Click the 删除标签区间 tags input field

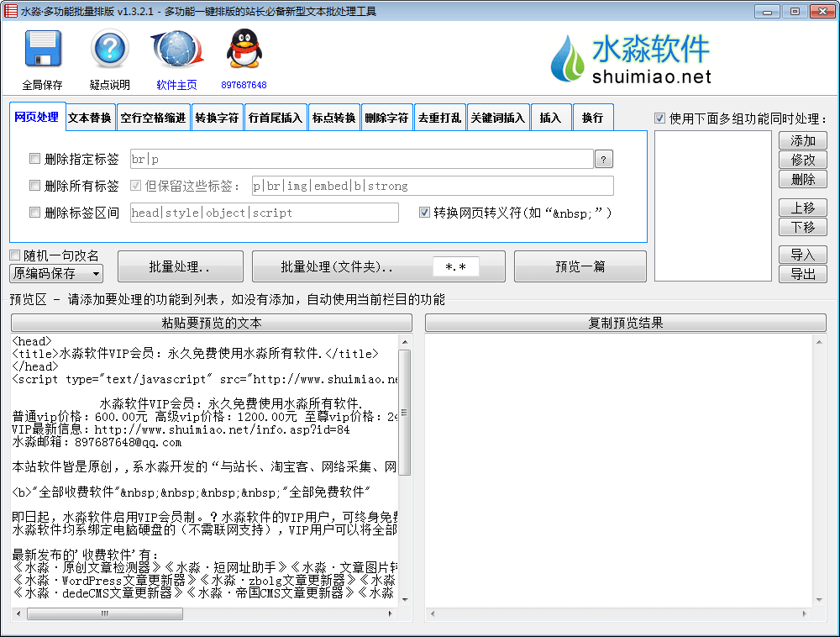click(x=264, y=213)
